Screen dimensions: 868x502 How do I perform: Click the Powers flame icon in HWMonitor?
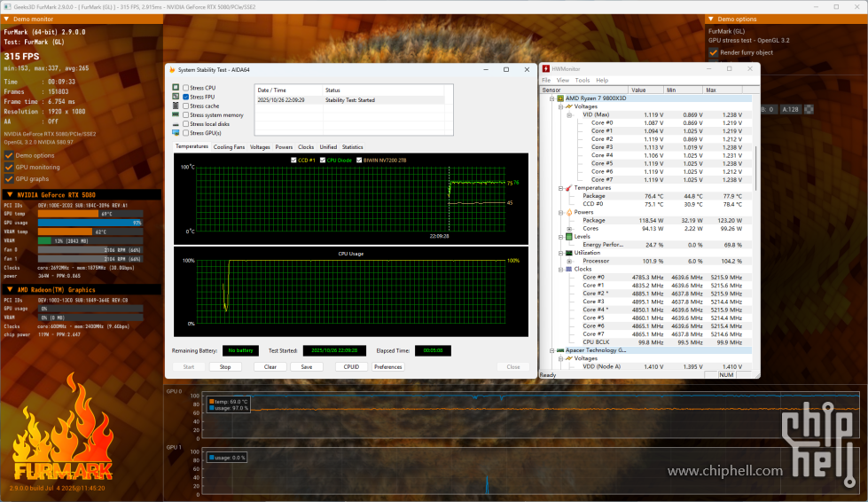(x=569, y=212)
